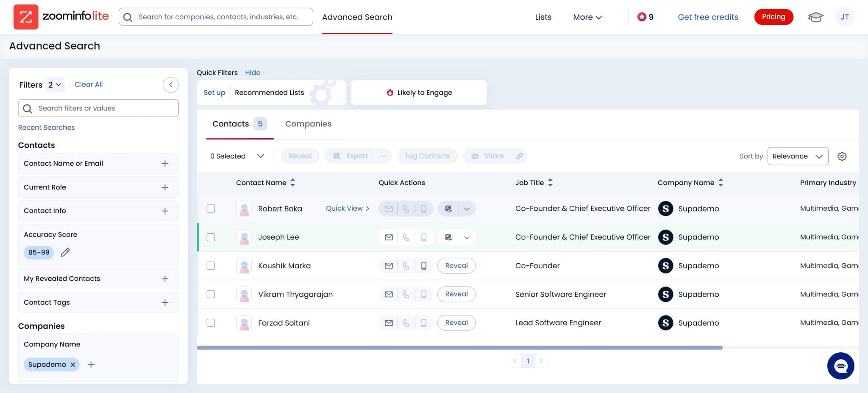Click the Get free credits link
The image size is (868, 393).
[708, 17]
